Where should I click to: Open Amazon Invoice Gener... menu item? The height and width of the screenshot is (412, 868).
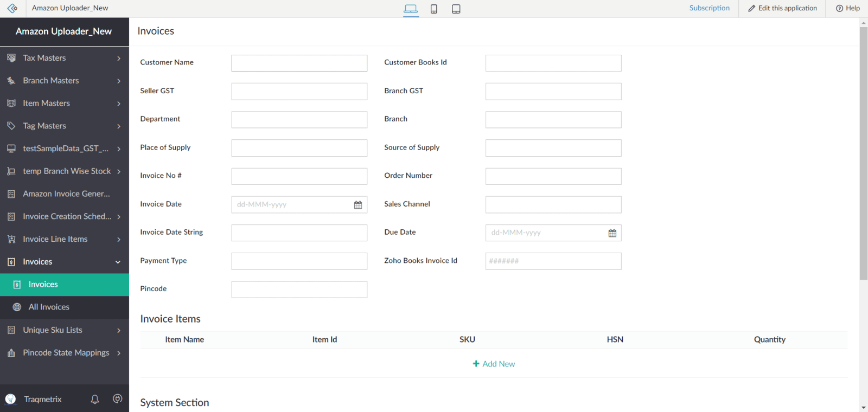[x=65, y=194]
